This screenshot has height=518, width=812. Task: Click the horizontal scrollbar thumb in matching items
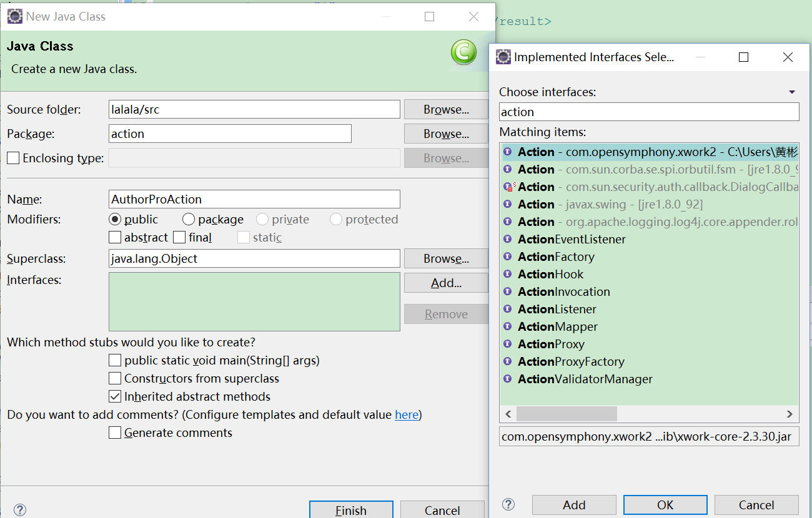point(567,414)
